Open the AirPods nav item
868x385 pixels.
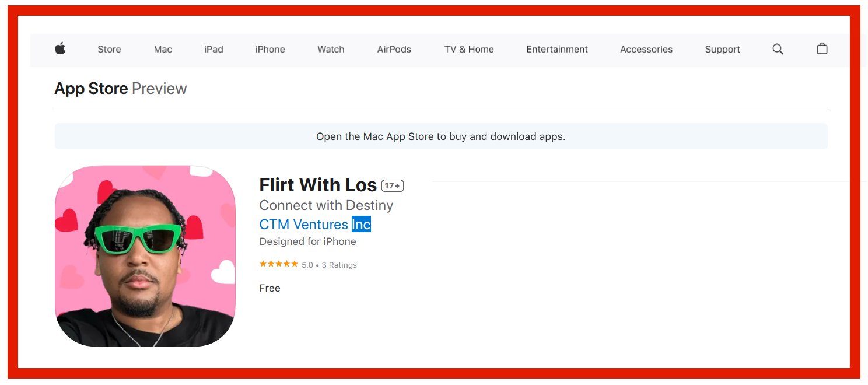coord(394,50)
